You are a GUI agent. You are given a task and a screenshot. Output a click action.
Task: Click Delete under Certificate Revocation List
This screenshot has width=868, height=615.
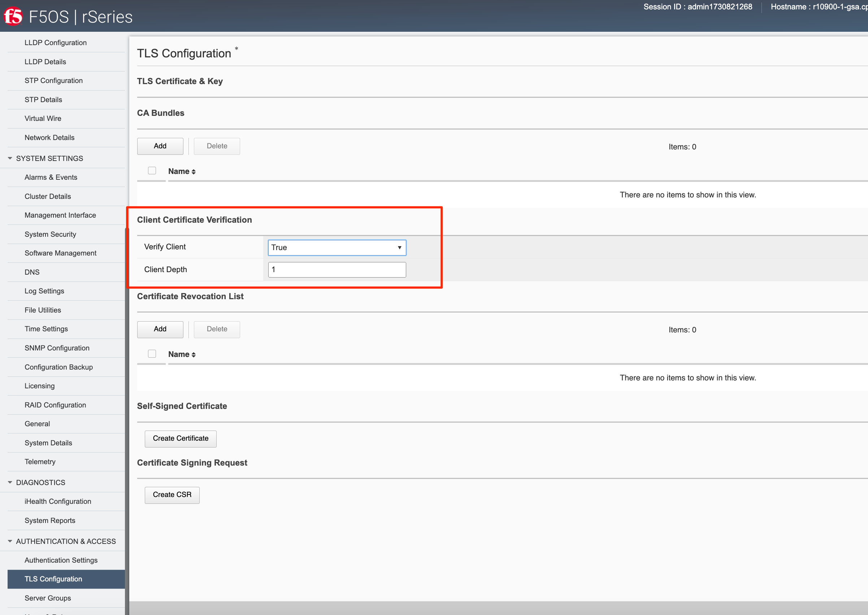coord(217,329)
